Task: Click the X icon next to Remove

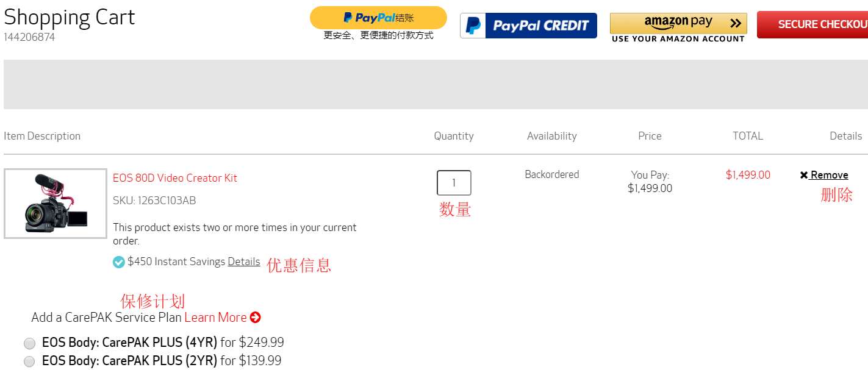Action: 804,176
